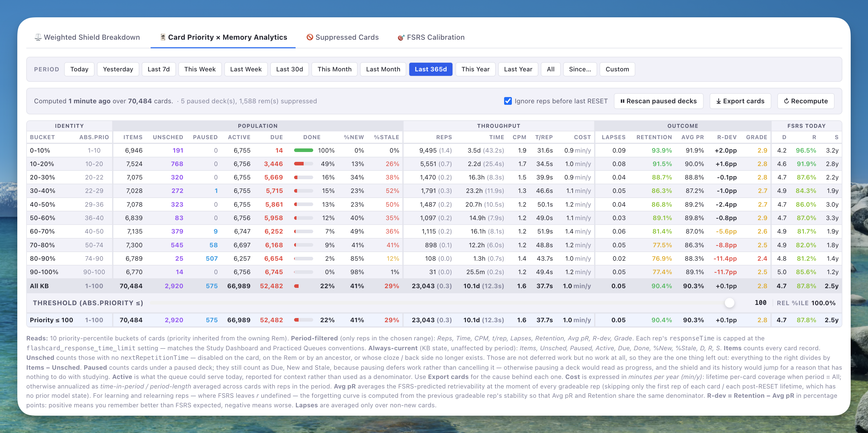Show All time period
Screen dimensions: 868x433
point(551,69)
